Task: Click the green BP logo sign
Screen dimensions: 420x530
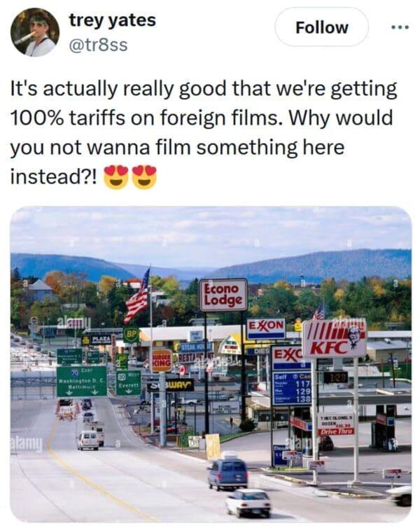Action: click(131, 334)
